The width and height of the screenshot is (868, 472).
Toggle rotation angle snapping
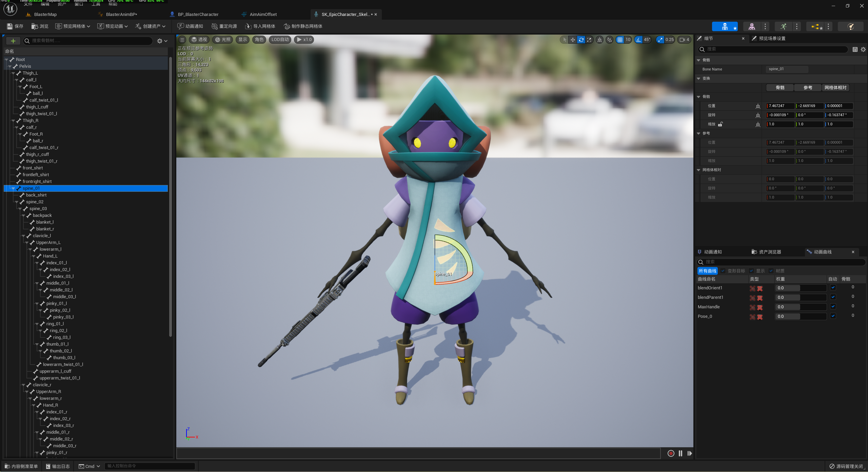638,40
